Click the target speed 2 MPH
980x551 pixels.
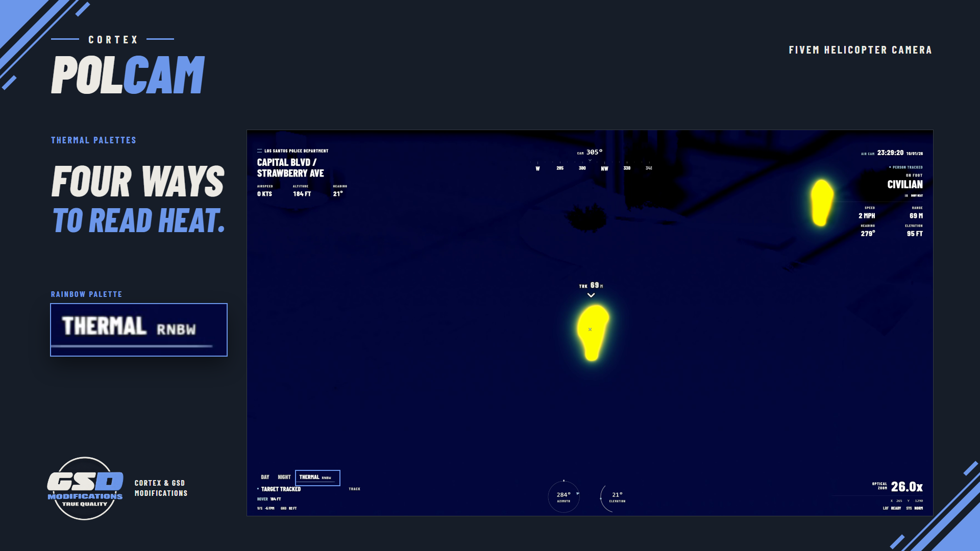click(x=867, y=216)
